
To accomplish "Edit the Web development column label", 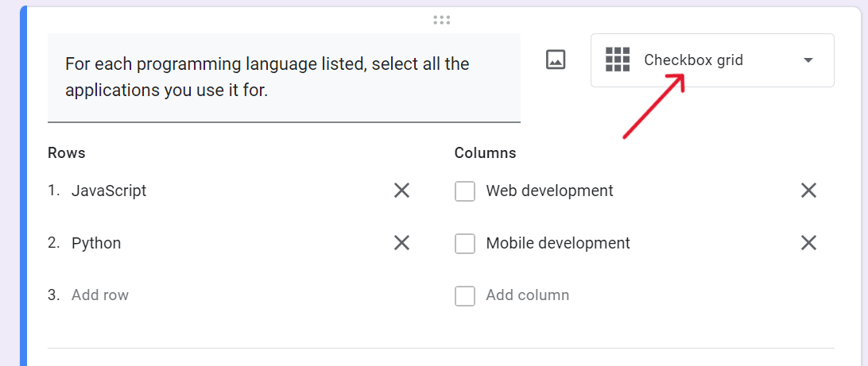I will [549, 191].
